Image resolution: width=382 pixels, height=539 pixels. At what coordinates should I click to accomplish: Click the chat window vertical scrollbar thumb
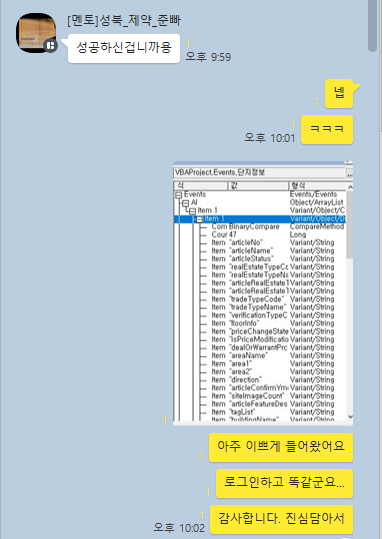click(372, 26)
